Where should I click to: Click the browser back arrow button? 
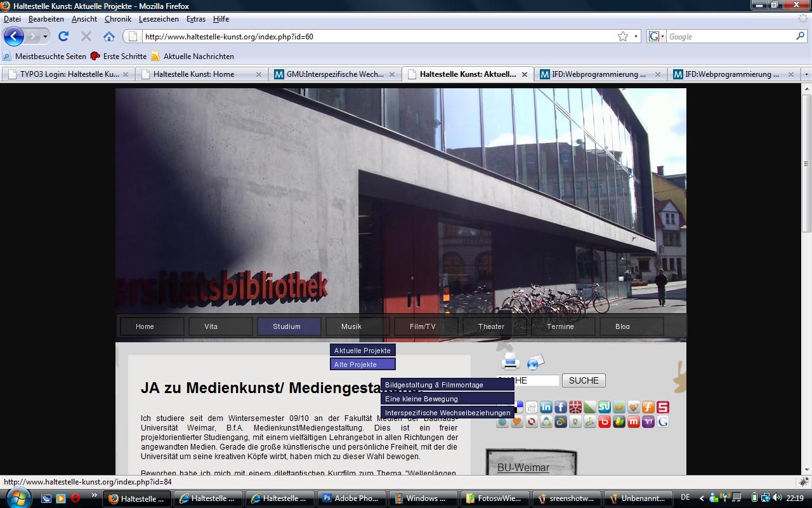point(14,36)
